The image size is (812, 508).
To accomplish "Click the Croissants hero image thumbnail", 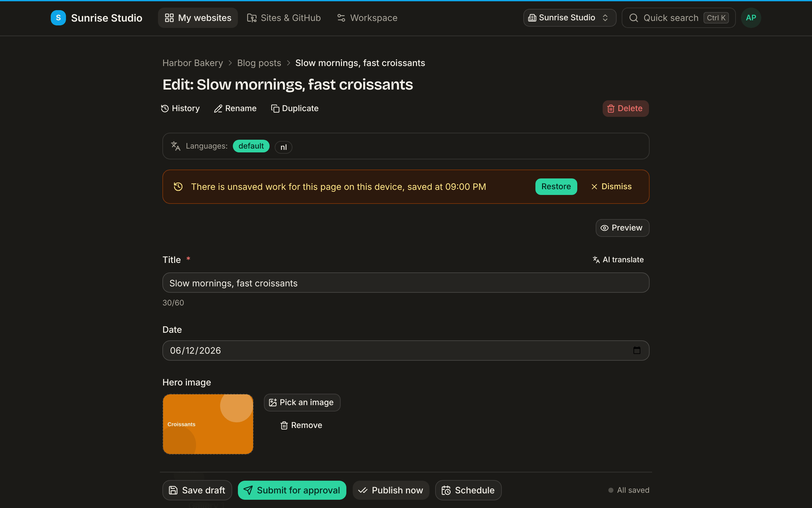I will pyautogui.click(x=208, y=424).
